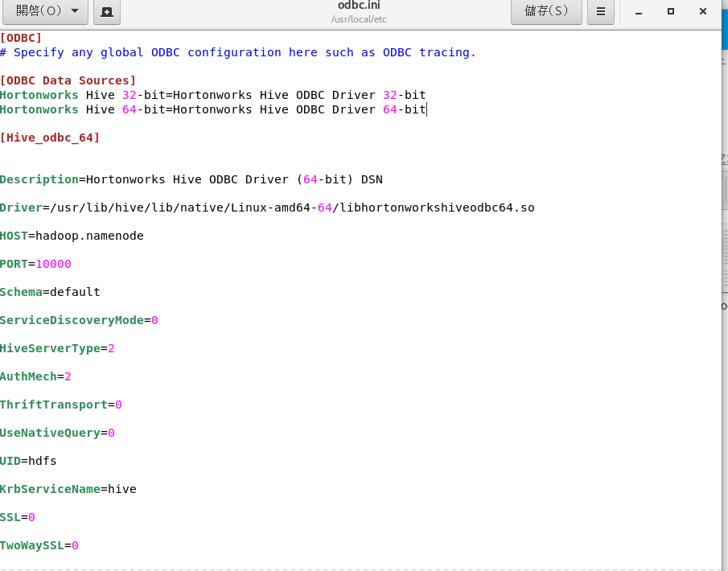728x571 pixels.
Task: Maximize the odbc.ini editor window
Action: (x=670, y=11)
